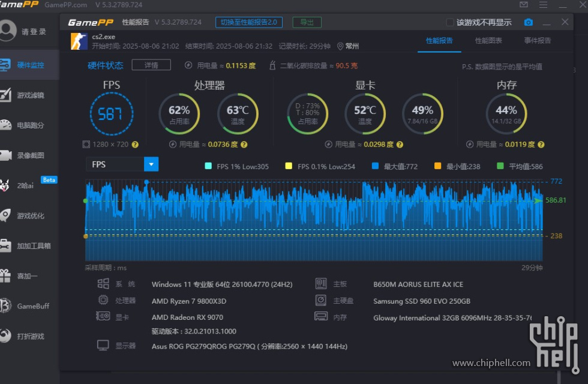
Task: Click the 49% VRAM usage gauge
Action: (422, 113)
